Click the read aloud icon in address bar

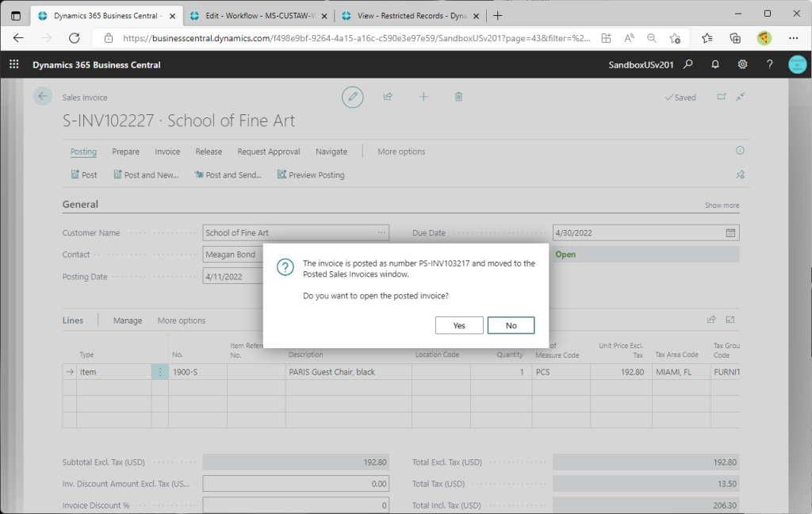629,38
